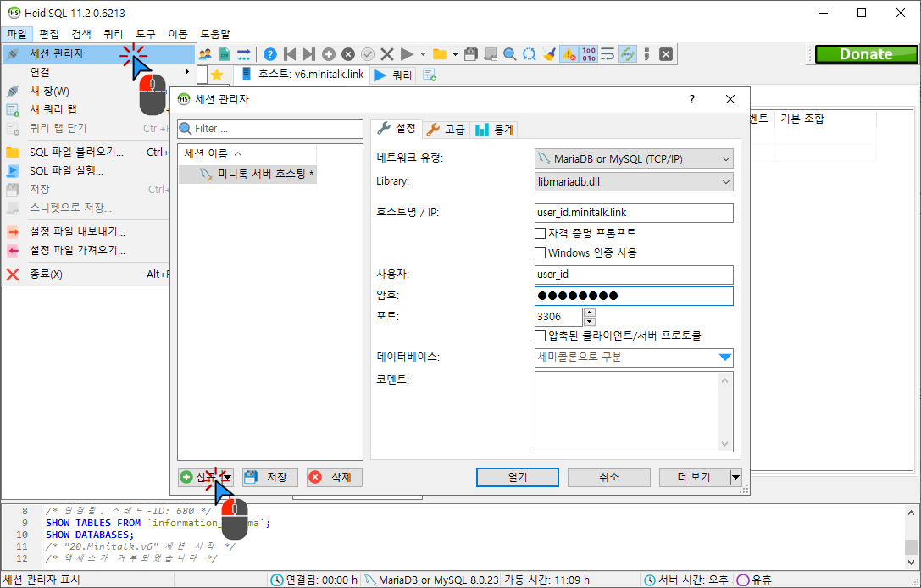
Task: Open the dropdown arrow next to run icon
Action: 423,54
